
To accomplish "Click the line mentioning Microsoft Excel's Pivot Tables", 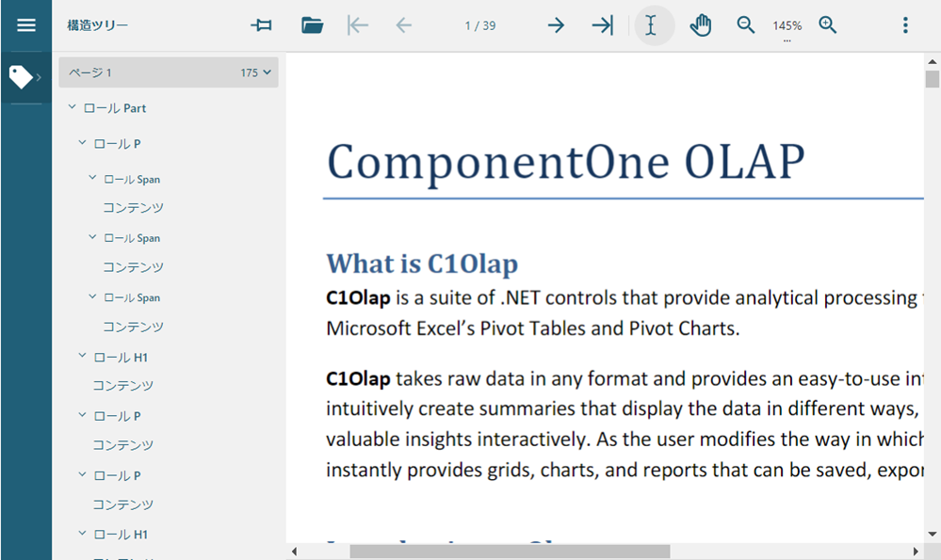I will (533, 328).
